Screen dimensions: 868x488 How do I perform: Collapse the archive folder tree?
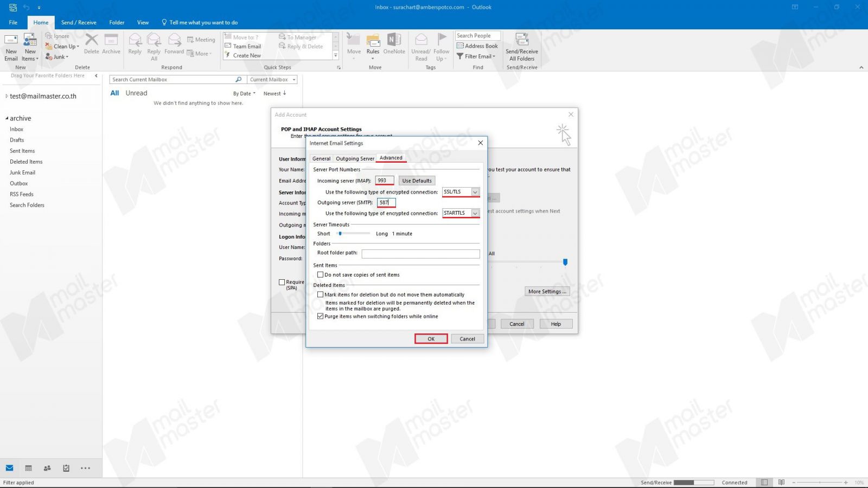point(7,118)
